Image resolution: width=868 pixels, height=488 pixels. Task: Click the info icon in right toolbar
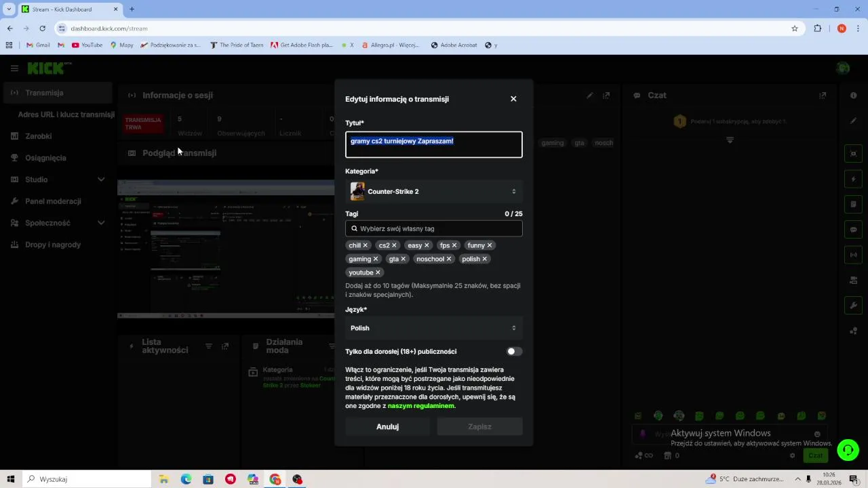(x=853, y=96)
